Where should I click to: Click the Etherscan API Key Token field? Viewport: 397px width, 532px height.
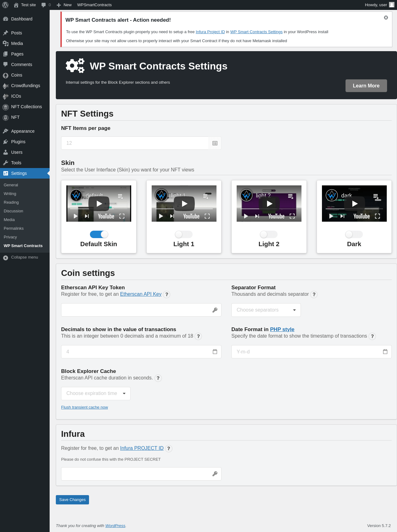(141, 310)
